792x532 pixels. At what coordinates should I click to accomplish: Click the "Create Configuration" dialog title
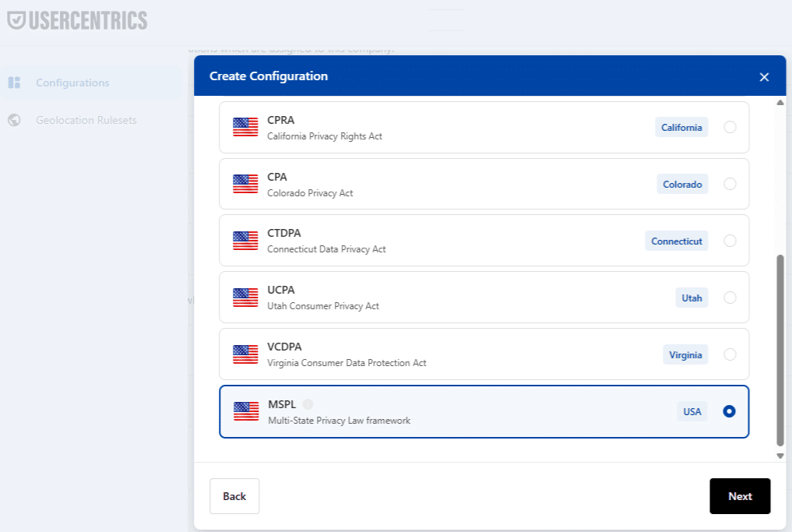tap(269, 76)
